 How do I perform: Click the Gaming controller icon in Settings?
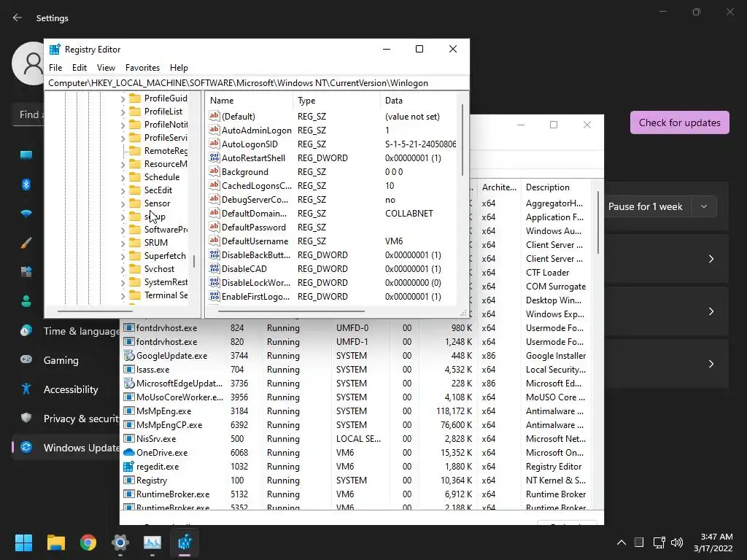(26, 359)
